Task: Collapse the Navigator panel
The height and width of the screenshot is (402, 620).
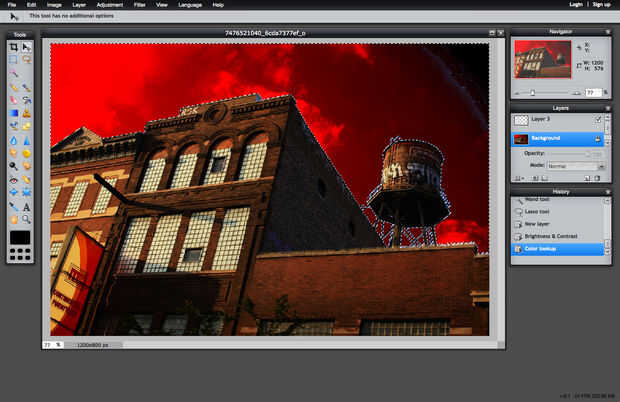Action: click(608, 32)
